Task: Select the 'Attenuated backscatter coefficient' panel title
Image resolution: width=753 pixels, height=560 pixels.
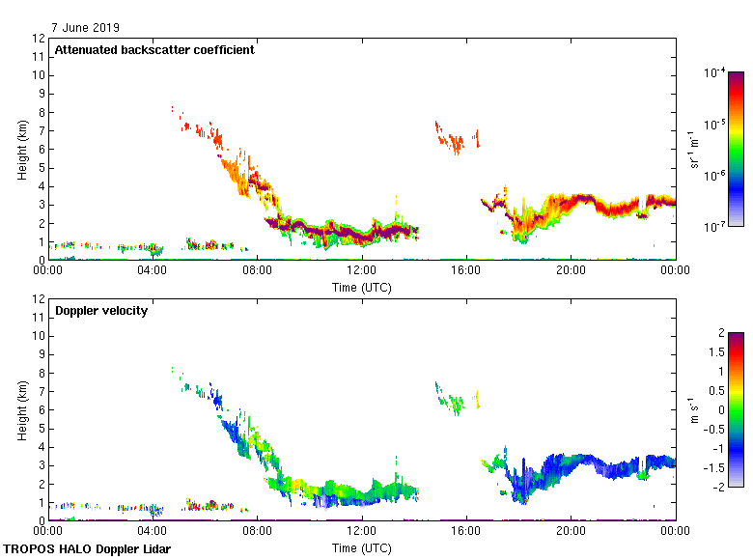Action: point(154,50)
